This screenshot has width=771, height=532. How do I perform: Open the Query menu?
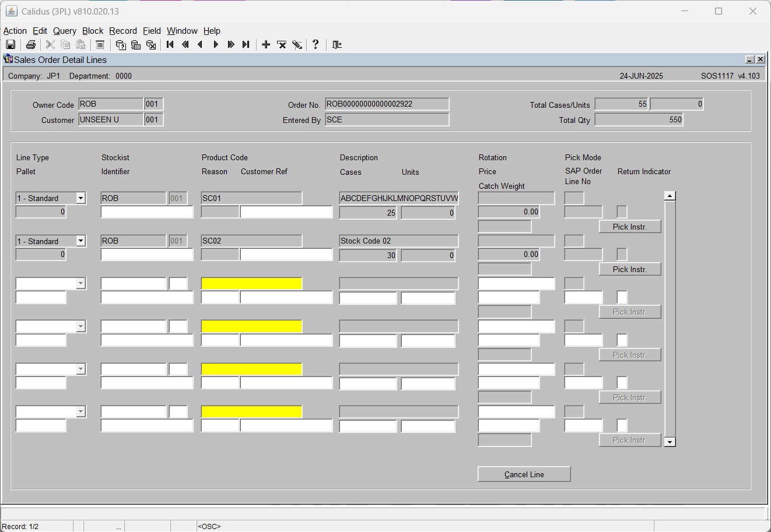pos(65,31)
